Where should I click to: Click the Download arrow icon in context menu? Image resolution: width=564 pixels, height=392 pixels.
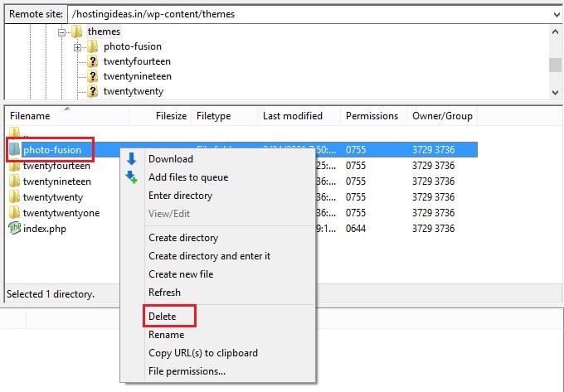pos(131,159)
